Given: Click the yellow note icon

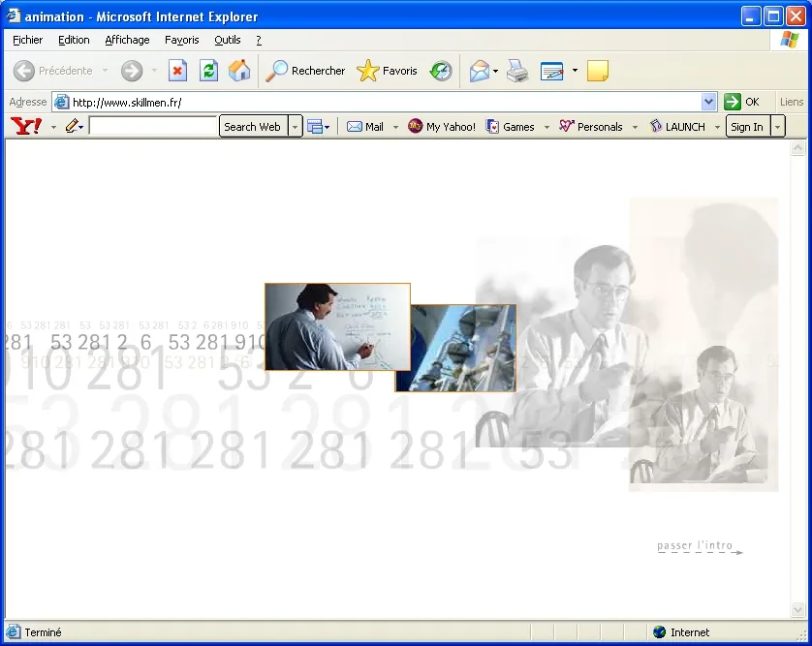Looking at the screenshot, I should pyautogui.click(x=598, y=71).
